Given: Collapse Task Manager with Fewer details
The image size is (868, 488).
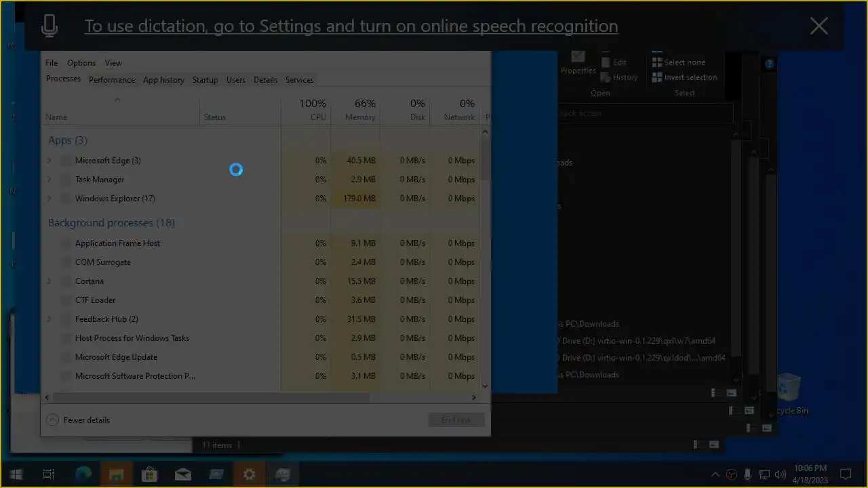Looking at the screenshot, I should [x=78, y=420].
